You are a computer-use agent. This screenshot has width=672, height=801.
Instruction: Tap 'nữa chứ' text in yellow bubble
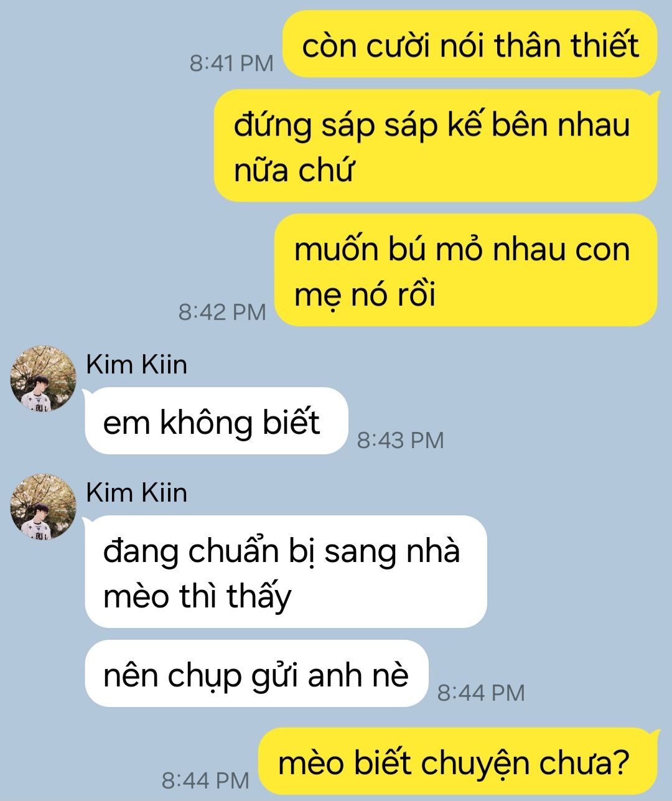click(293, 169)
